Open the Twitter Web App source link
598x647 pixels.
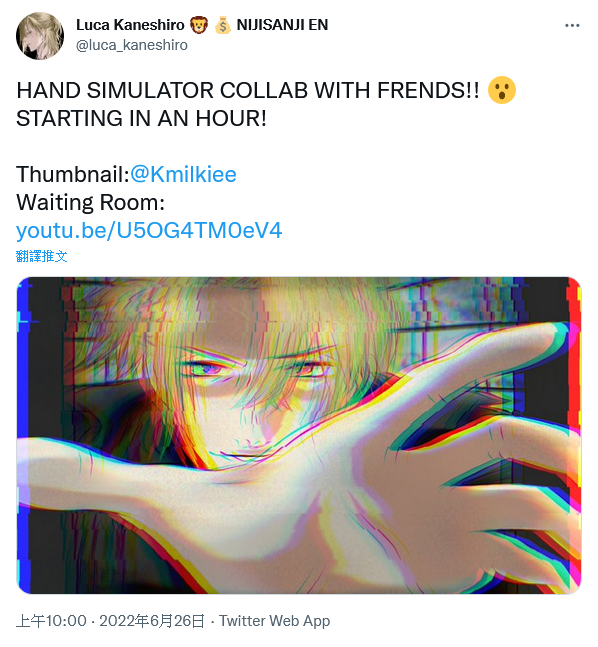274,621
